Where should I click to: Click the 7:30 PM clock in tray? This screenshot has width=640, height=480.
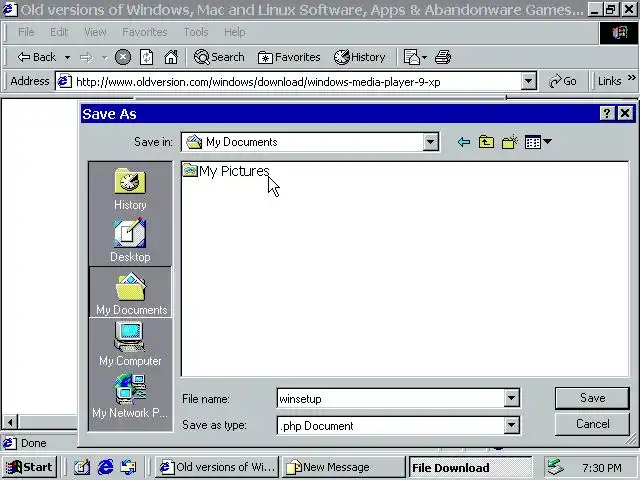[602, 467]
